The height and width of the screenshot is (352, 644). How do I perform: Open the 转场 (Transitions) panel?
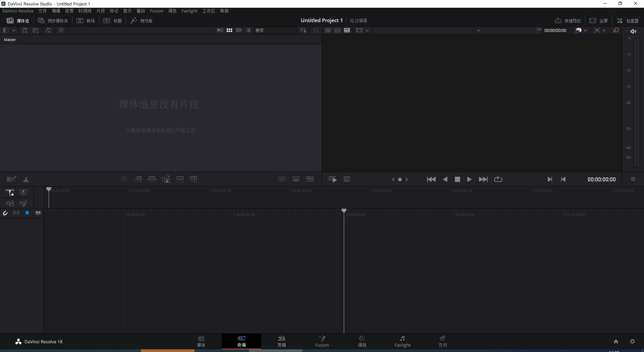coord(86,20)
